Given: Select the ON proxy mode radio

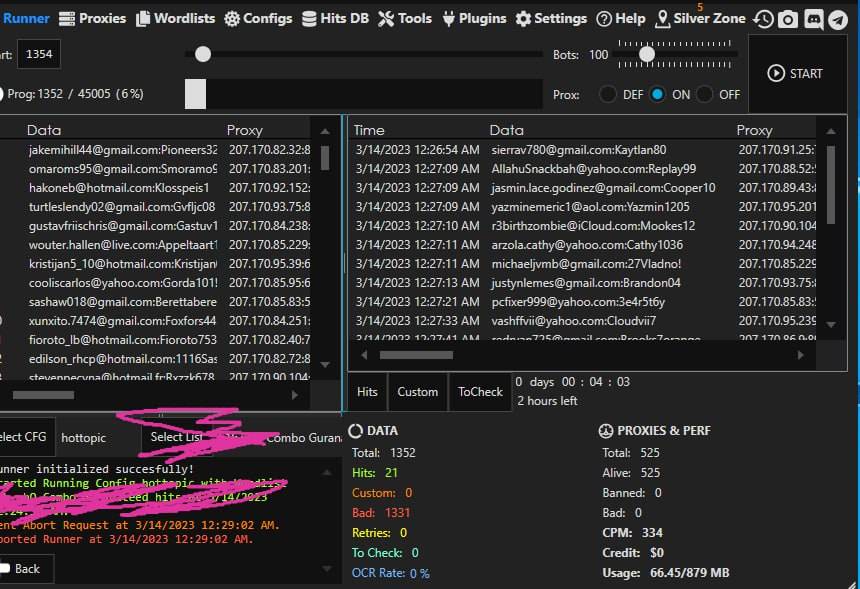Looking at the screenshot, I should tap(657, 94).
